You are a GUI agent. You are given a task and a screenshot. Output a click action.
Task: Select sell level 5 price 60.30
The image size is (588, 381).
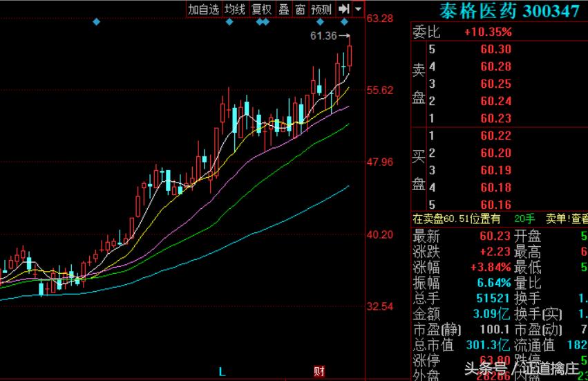495,49
